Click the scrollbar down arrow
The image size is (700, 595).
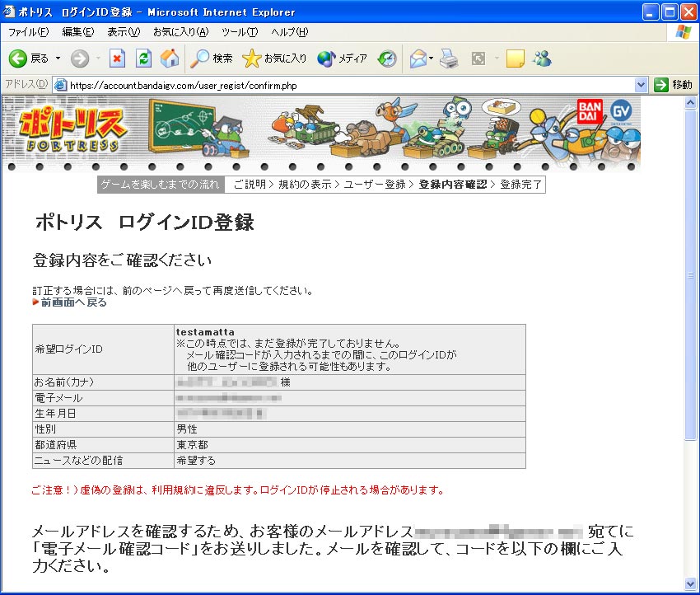[x=690, y=583]
